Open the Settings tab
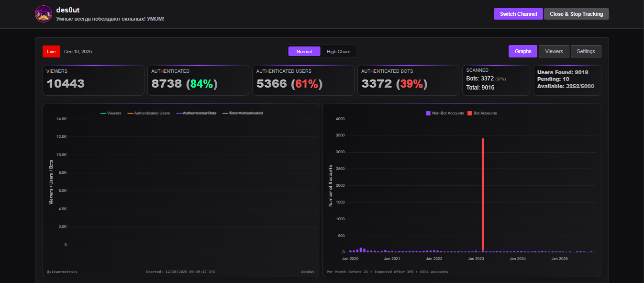 pos(586,51)
